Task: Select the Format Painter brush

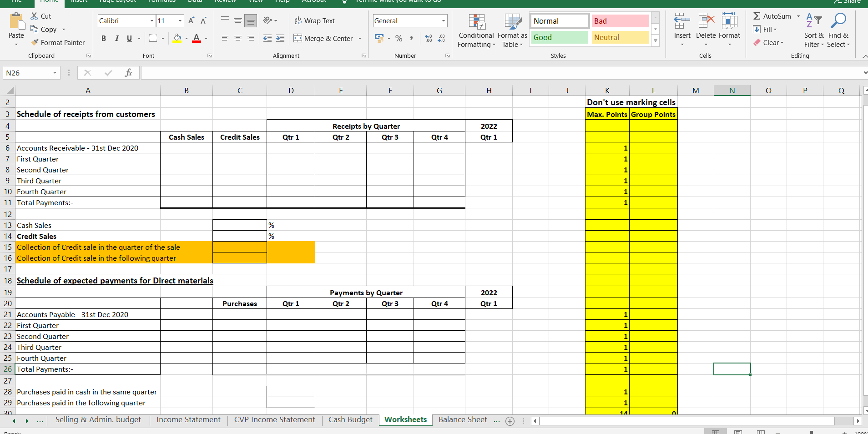Action: click(x=35, y=42)
